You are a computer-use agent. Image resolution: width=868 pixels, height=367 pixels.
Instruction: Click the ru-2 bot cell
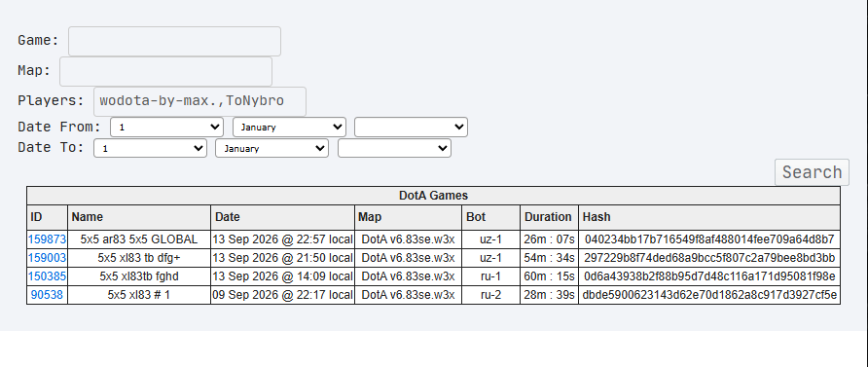click(x=491, y=295)
